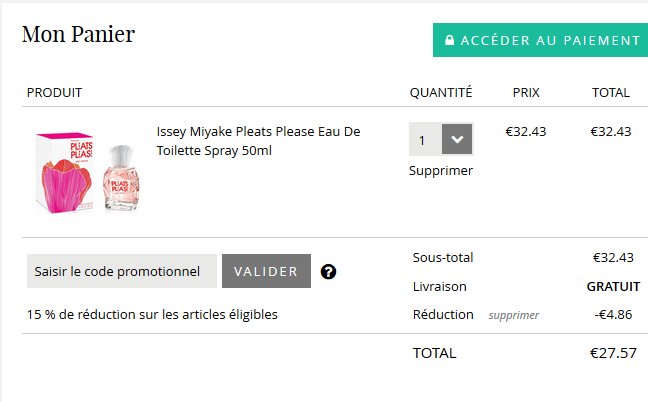The width and height of the screenshot is (648, 402).
Task: Click the PRODUIT column header
Action: (54, 93)
